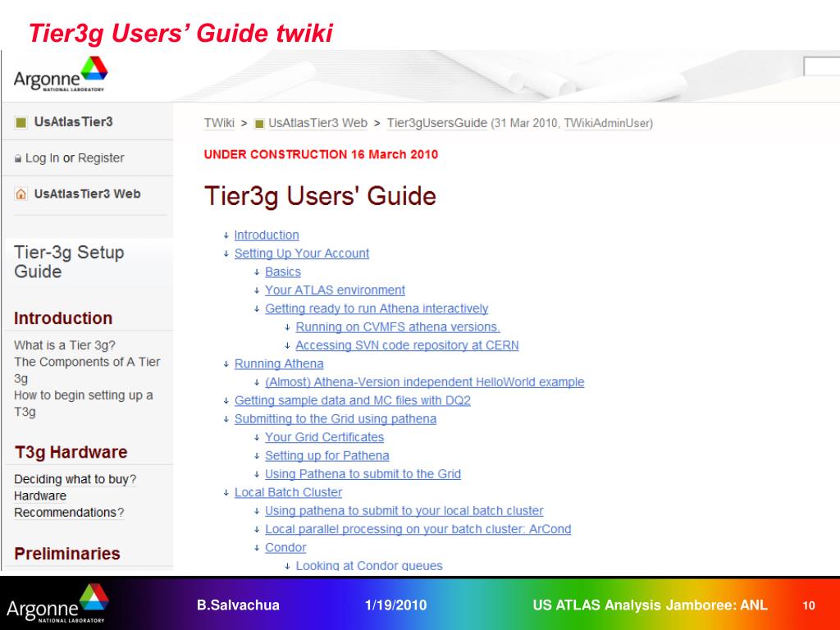
Task: Click the T3g Hardware sidebar heading
Action: pyautogui.click(x=71, y=452)
